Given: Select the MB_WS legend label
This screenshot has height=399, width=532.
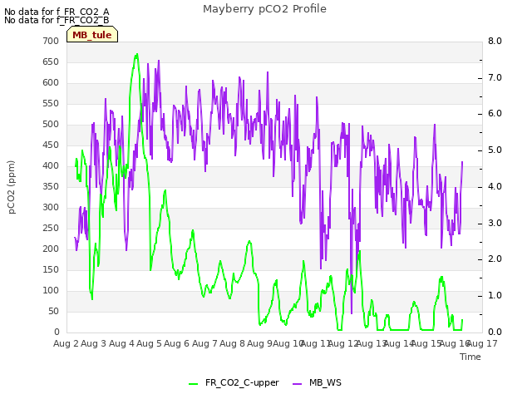Looking at the screenshot, I should (x=325, y=382).
